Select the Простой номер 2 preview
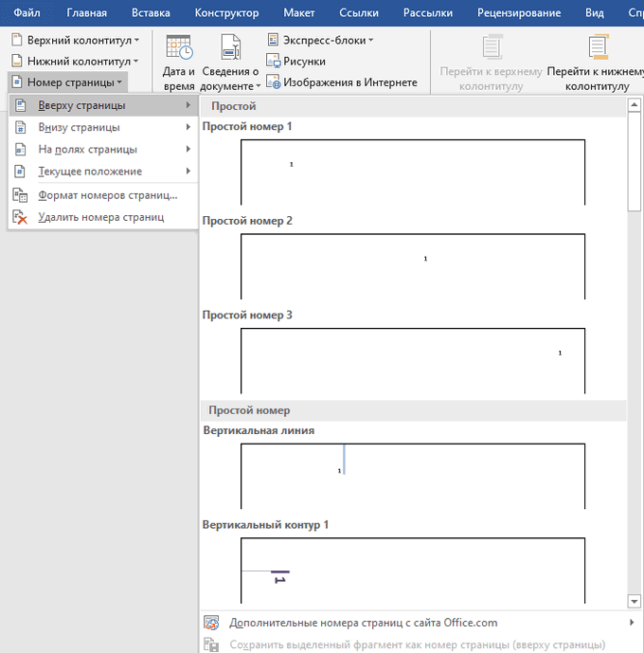Screen dimensions: 644x653 pos(413,266)
